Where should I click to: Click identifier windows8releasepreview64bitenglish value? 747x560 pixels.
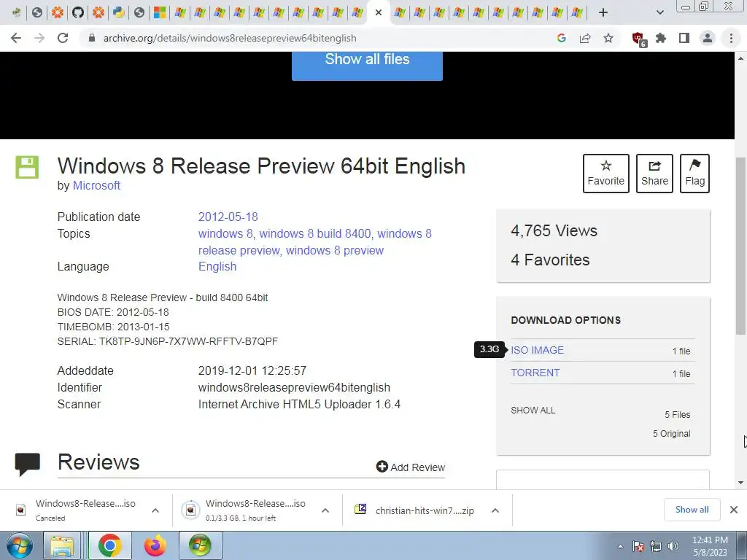tap(294, 388)
